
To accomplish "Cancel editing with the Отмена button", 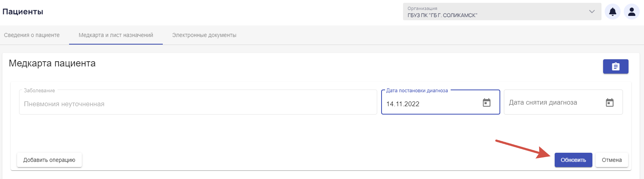I will [x=612, y=160].
